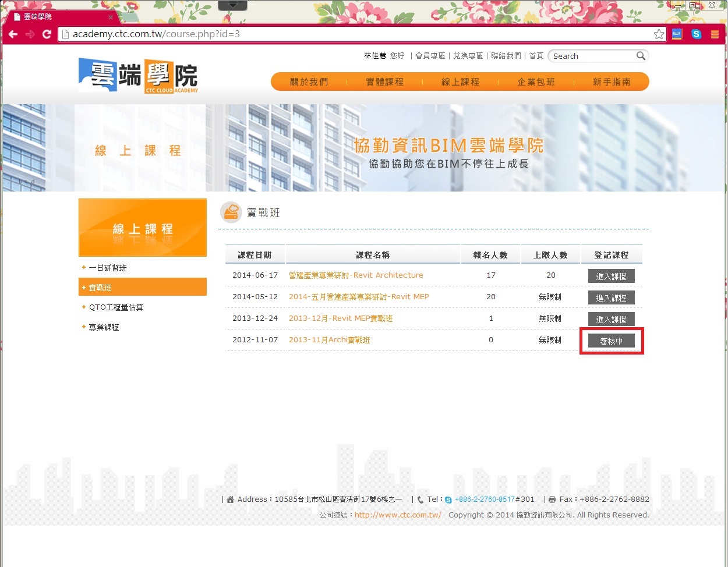Screen dimensions: 728x567
Task: Open the 線上課程 navigation menu
Action: pos(460,82)
